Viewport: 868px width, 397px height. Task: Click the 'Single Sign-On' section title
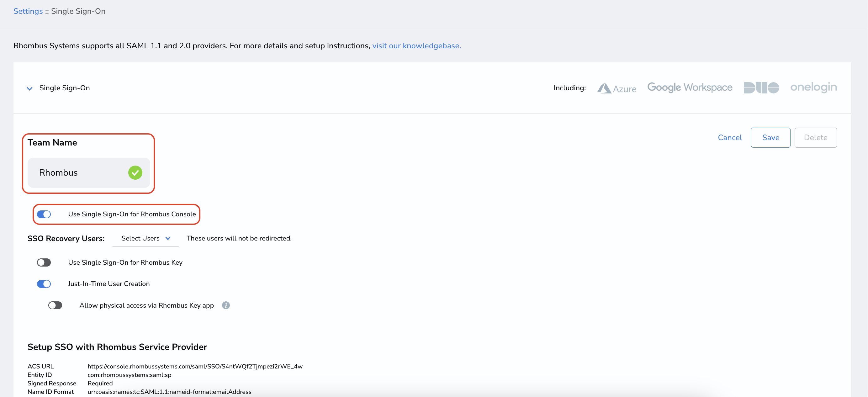[65, 88]
